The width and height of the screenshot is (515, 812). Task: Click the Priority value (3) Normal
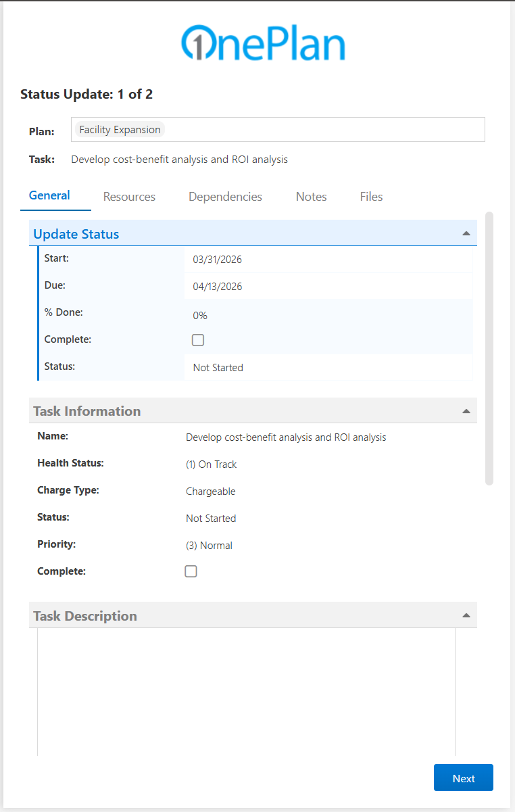(209, 546)
